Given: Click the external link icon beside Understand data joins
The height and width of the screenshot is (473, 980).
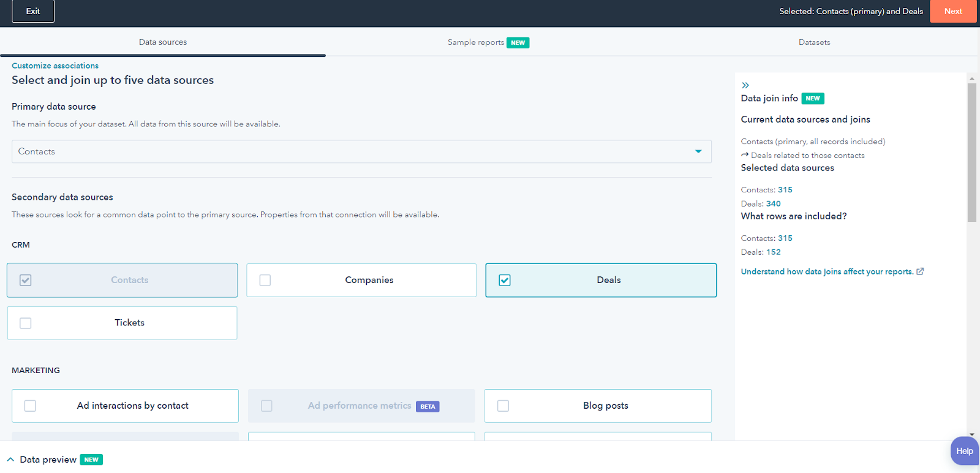Looking at the screenshot, I should (920, 271).
